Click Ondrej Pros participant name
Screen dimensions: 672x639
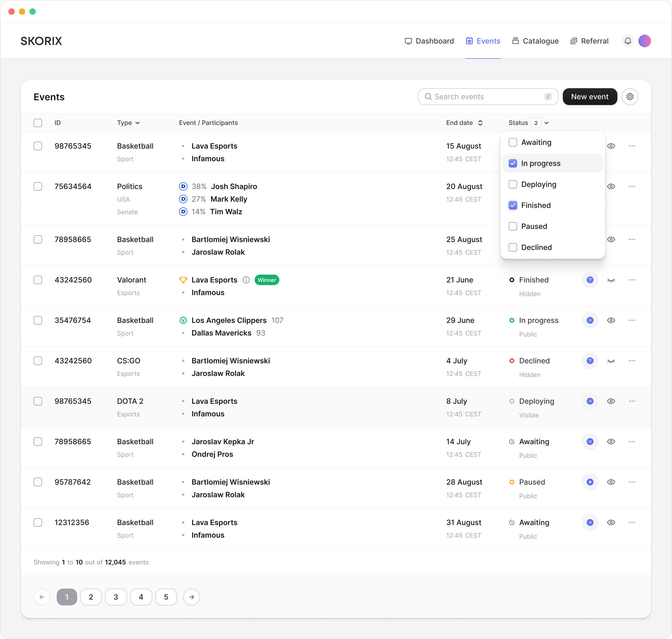pyautogui.click(x=212, y=454)
